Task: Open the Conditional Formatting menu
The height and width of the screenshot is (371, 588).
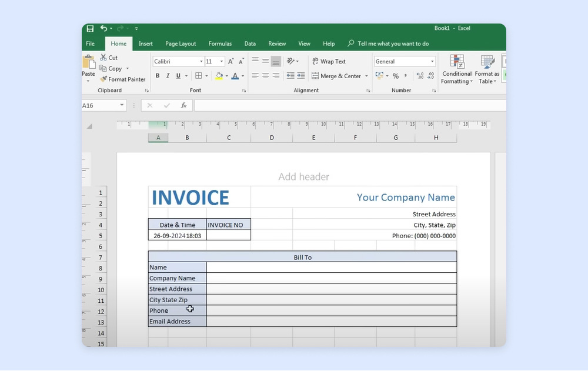Action: (457, 69)
